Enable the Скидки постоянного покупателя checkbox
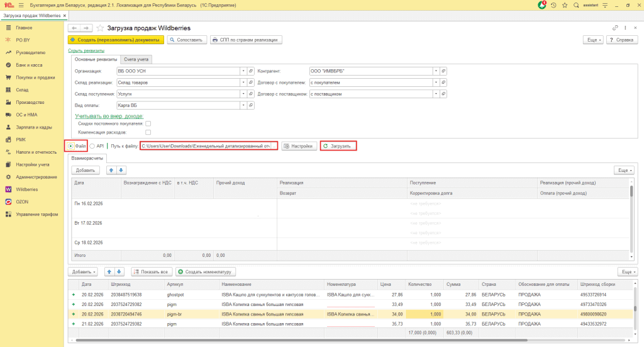Viewport: 644px width, 347px height. coord(148,124)
